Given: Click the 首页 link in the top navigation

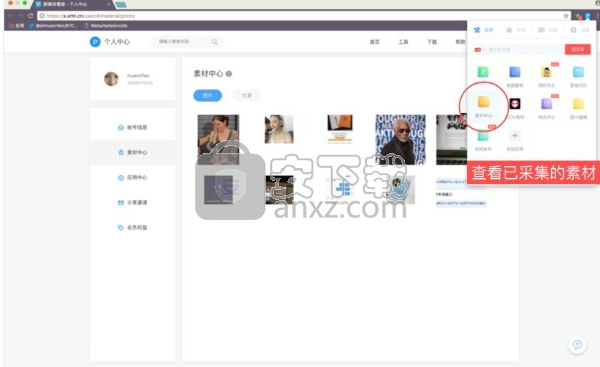Looking at the screenshot, I should (x=375, y=42).
